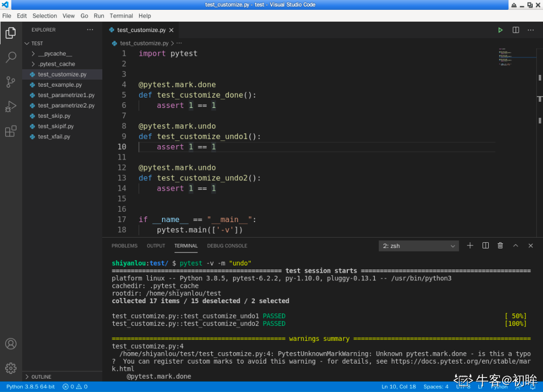The width and height of the screenshot is (543, 392).
Task: Open the Go menu
Action: [84, 16]
